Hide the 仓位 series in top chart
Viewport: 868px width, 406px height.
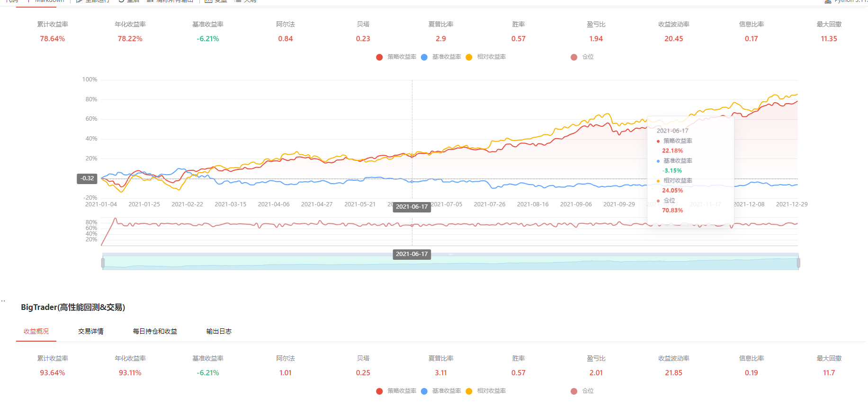[x=582, y=57]
